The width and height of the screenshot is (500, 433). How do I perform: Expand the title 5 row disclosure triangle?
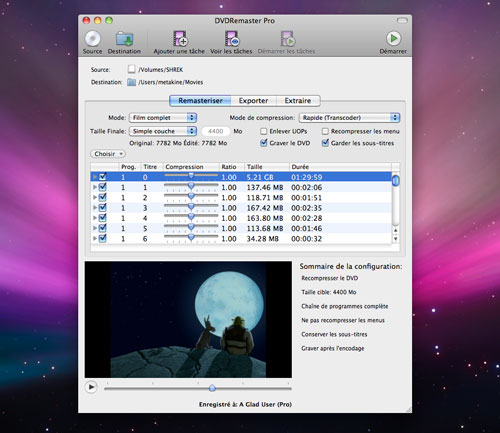pyautogui.click(x=95, y=228)
